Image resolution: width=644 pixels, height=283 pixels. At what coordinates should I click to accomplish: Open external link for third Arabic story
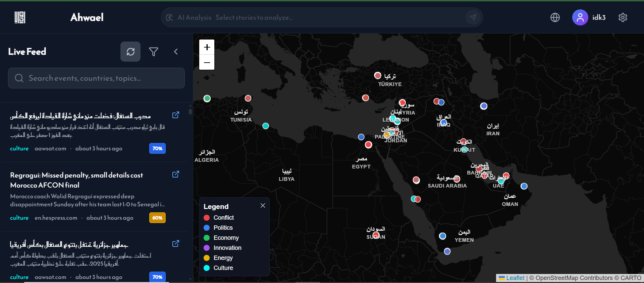click(175, 243)
